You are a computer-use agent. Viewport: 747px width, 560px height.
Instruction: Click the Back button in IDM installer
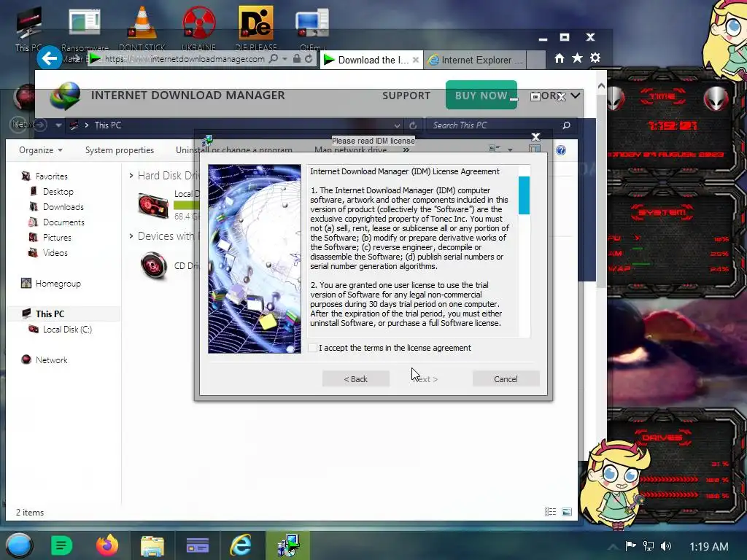click(356, 379)
